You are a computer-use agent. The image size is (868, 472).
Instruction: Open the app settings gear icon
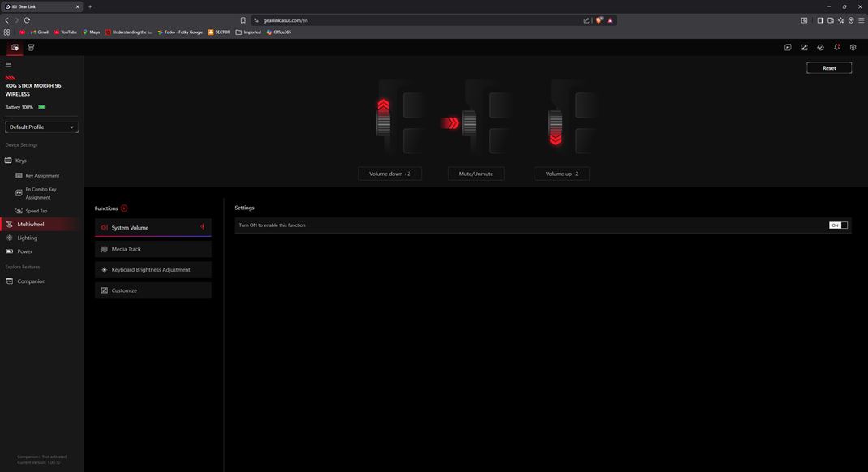(853, 48)
